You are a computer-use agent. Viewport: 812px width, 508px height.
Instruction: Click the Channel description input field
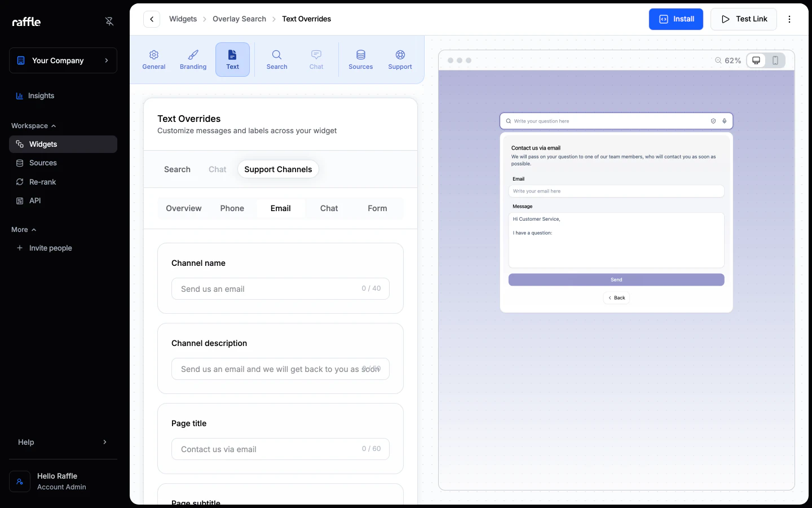point(280,369)
